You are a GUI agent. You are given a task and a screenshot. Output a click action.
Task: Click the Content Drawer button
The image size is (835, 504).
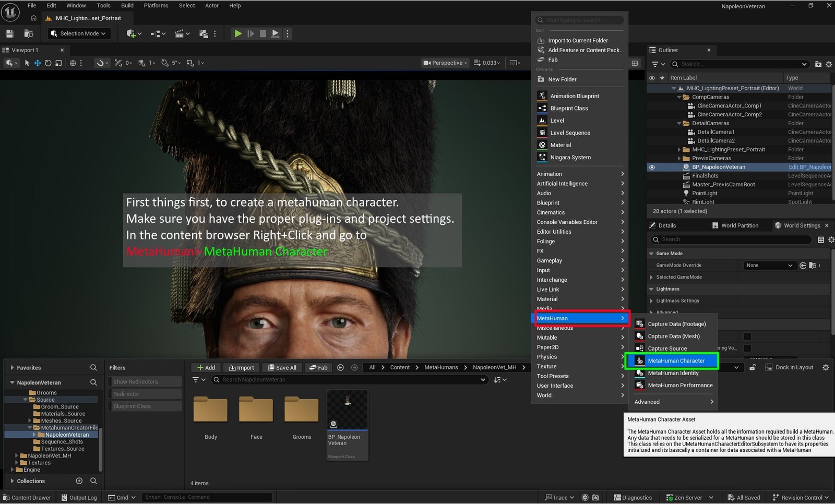tap(27, 498)
